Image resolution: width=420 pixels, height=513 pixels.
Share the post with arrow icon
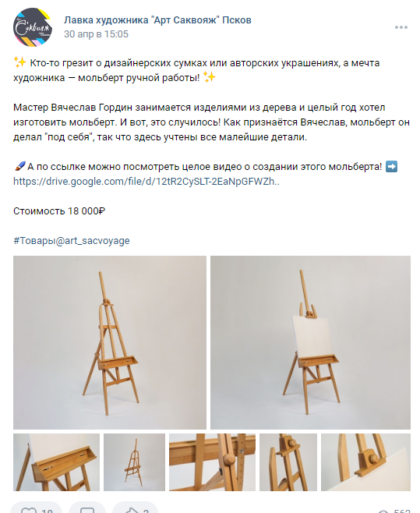(131, 511)
